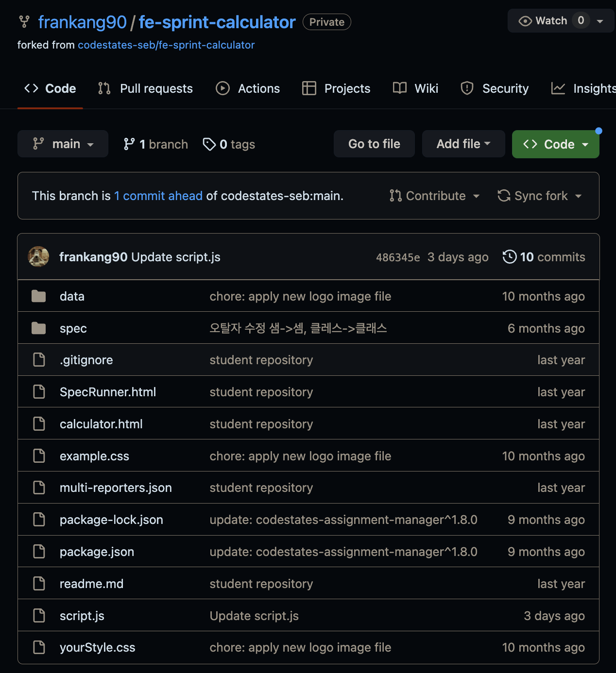This screenshot has width=616, height=673.
Task: Click the file icon next to package-lock.json
Action: (x=39, y=520)
